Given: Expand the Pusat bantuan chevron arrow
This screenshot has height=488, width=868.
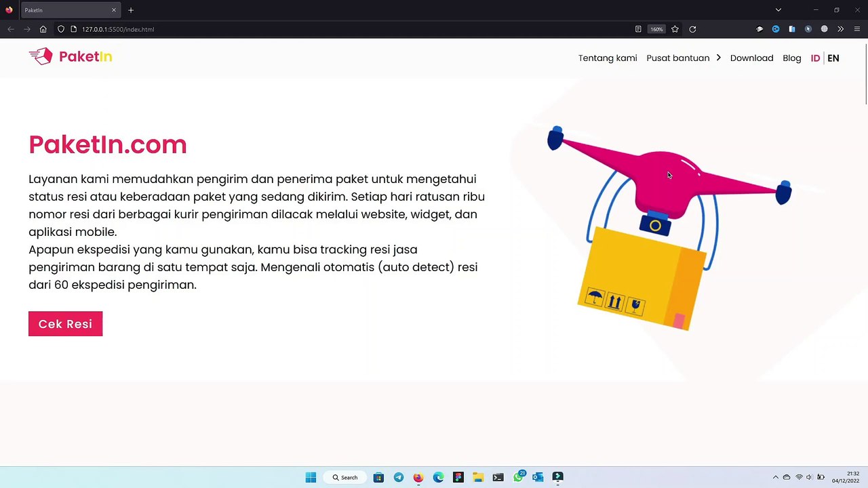Looking at the screenshot, I should click(718, 58).
